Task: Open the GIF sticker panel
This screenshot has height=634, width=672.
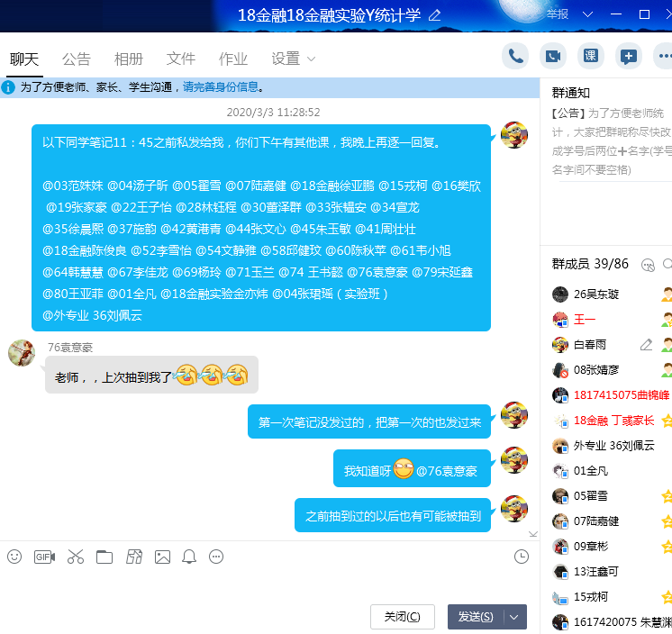Action: coord(44,557)
